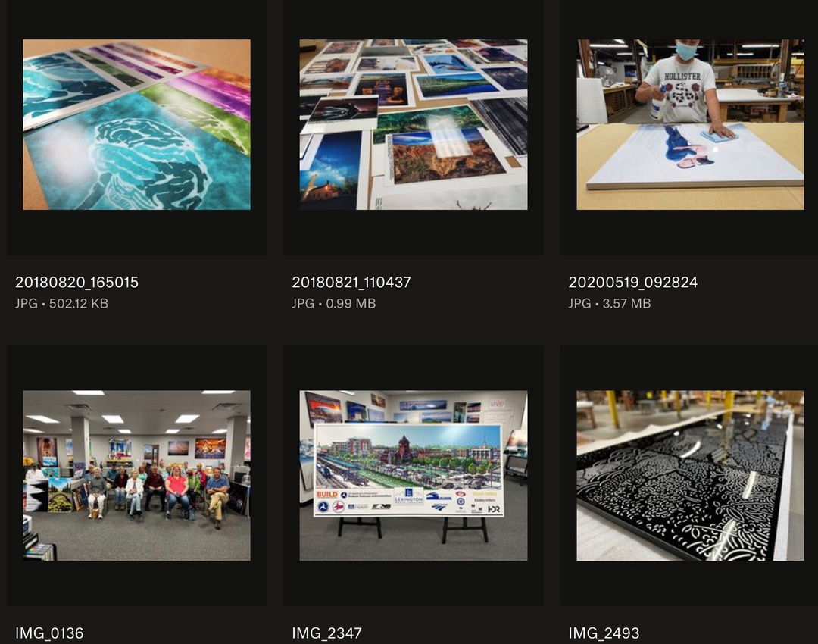
Task: Select file name IMG_0136
Action: (x=49, y=633)
